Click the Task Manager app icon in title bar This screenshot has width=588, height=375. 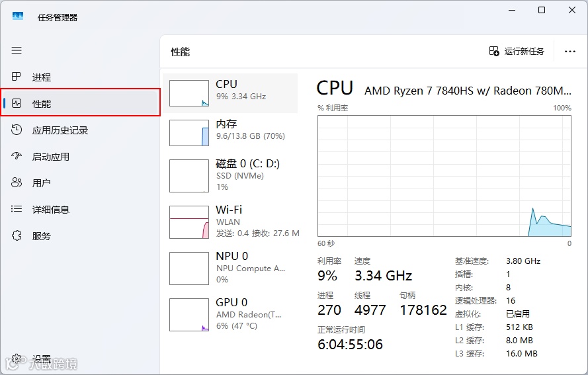(18, 16)
